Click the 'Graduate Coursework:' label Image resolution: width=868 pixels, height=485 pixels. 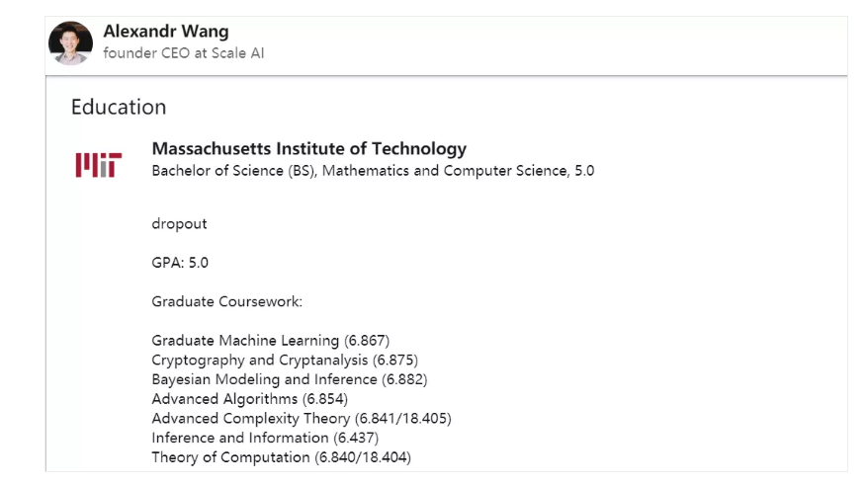pos(226,301)
